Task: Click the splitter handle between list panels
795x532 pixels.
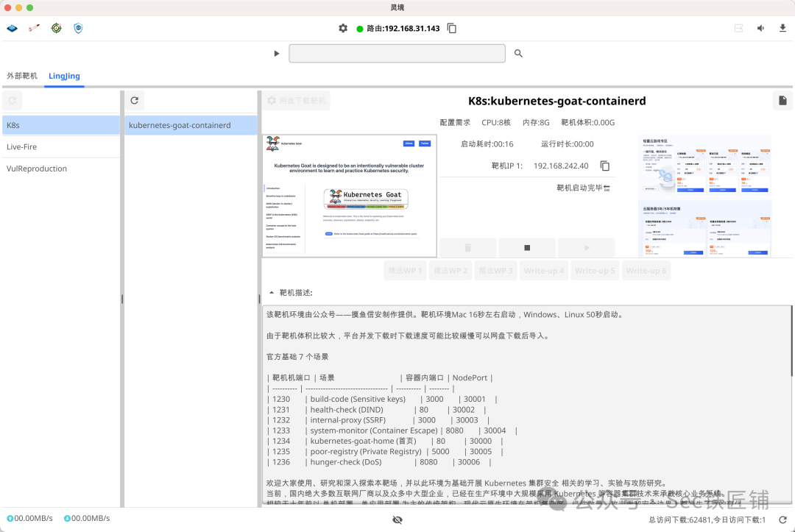Action: tap(122, 299)
